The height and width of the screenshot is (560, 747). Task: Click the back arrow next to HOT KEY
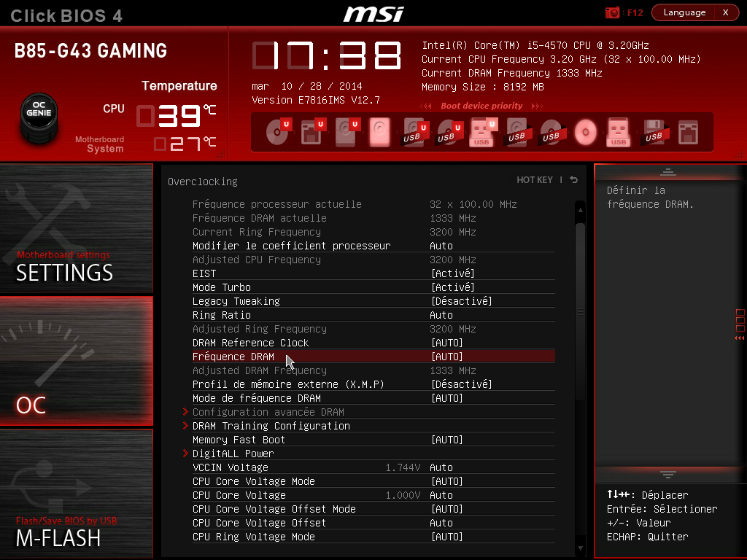[x=574, y=179]
